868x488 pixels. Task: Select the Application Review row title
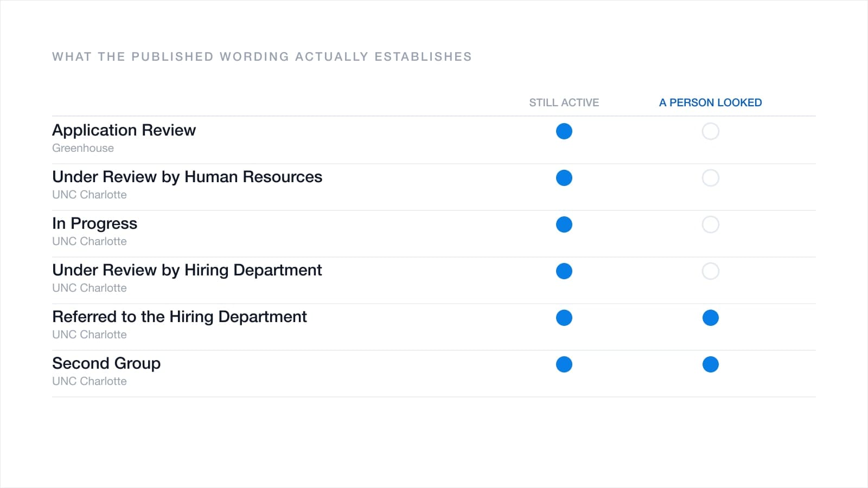coord(124,130)
